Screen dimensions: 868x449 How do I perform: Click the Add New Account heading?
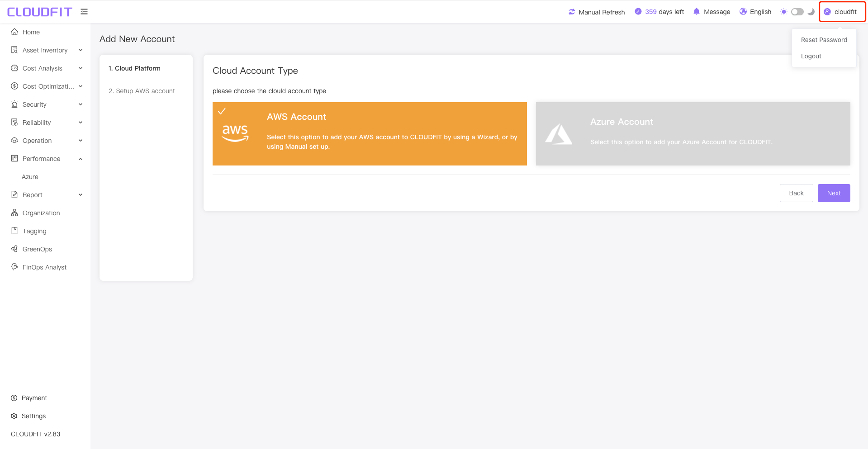137,39
